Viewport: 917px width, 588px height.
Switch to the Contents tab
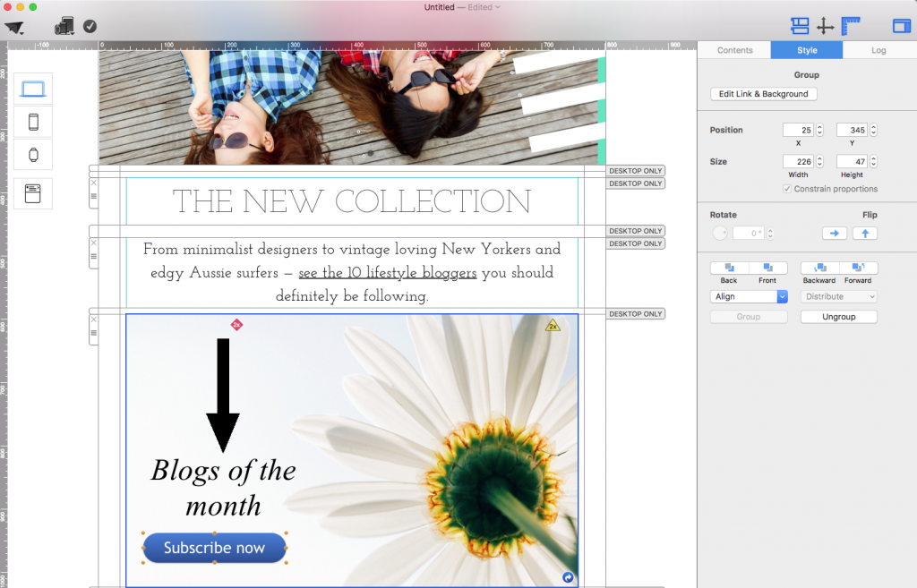click(x=734, y=50)
